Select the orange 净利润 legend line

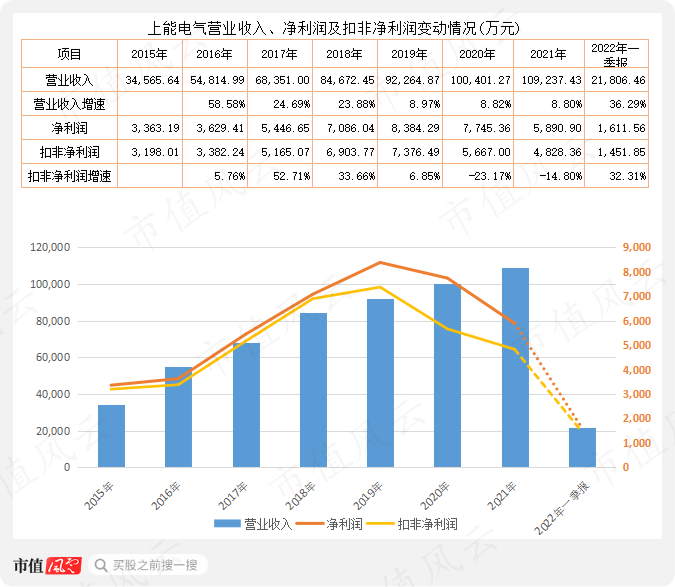click(310, 524)
